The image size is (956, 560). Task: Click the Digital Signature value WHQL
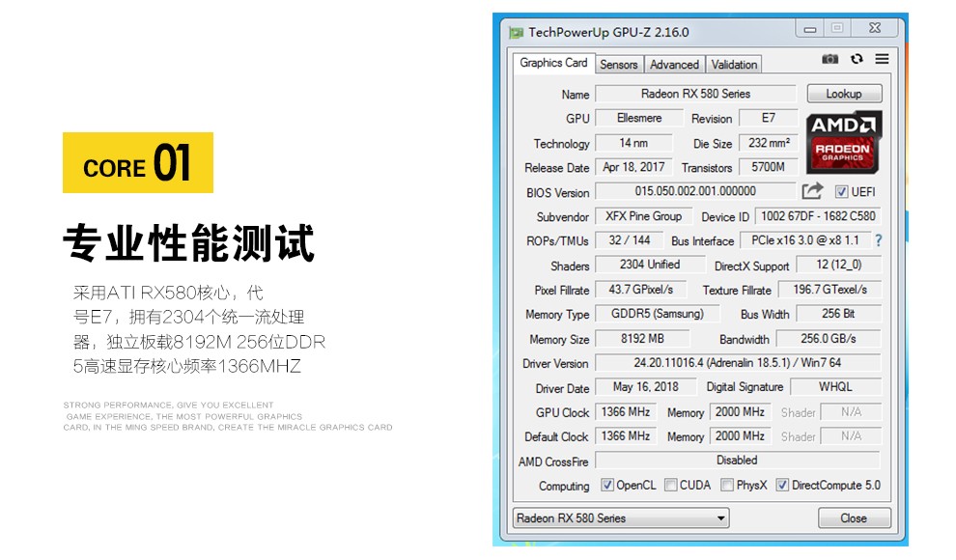pos(835,387)
